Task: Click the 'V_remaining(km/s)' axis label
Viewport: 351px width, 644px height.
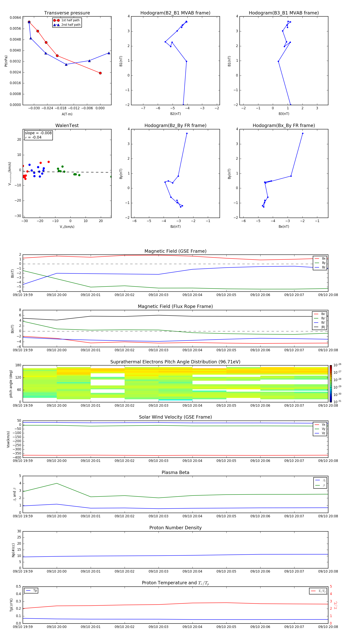Action: (10, 173)
